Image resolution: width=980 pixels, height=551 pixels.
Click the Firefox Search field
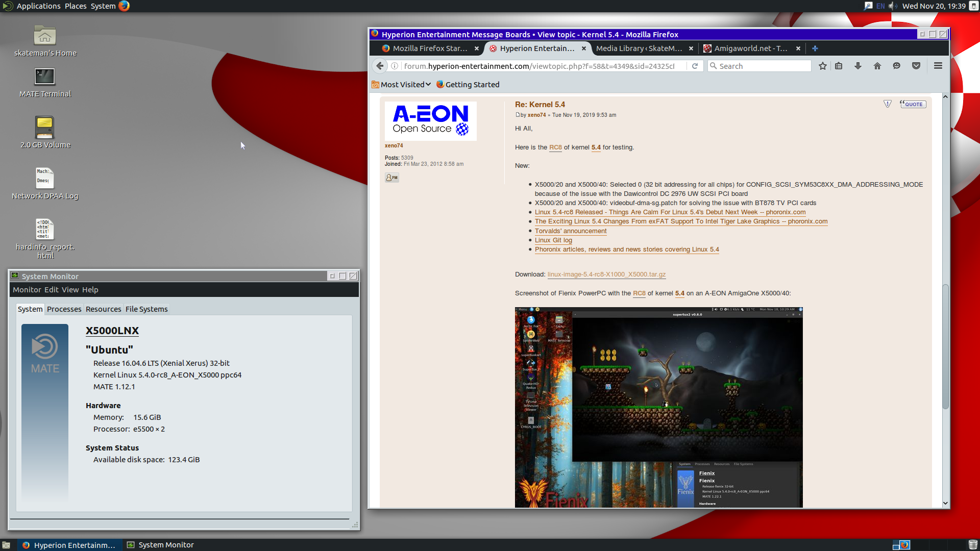coord(759,66)
